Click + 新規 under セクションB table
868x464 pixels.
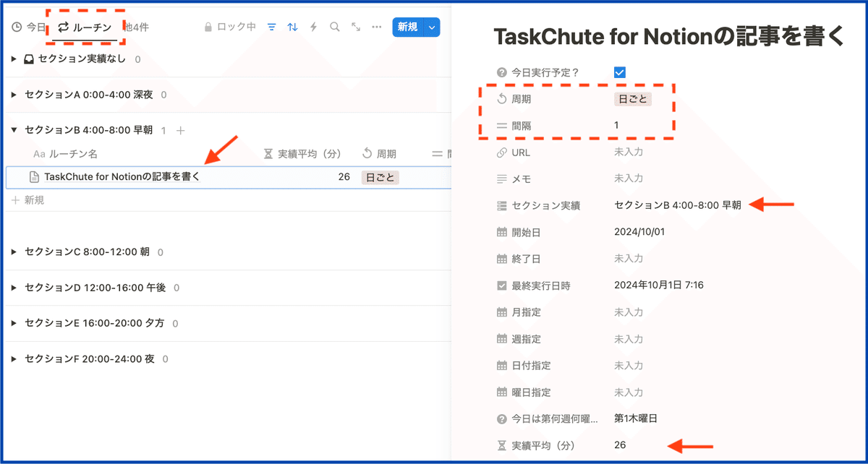point(28,199)
